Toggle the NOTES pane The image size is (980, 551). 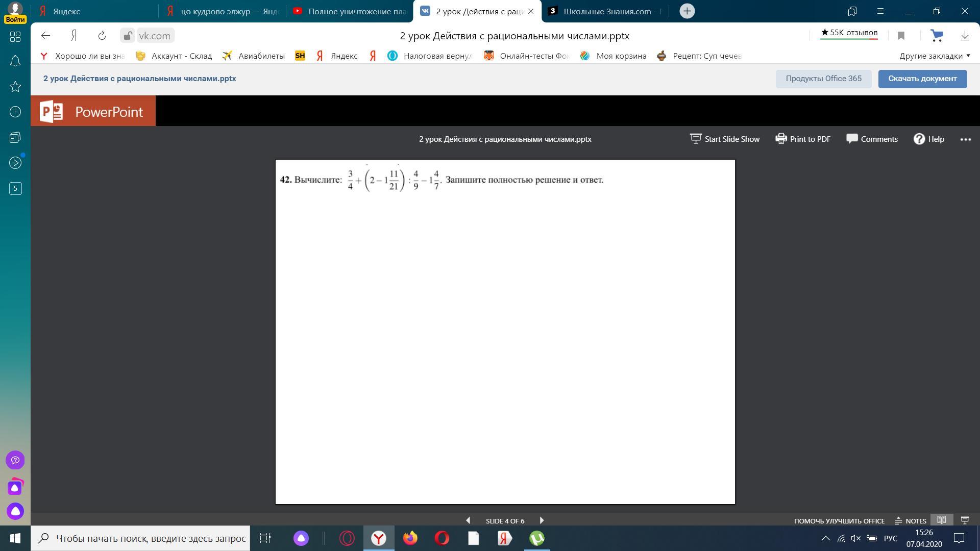[x=911, y=520]
